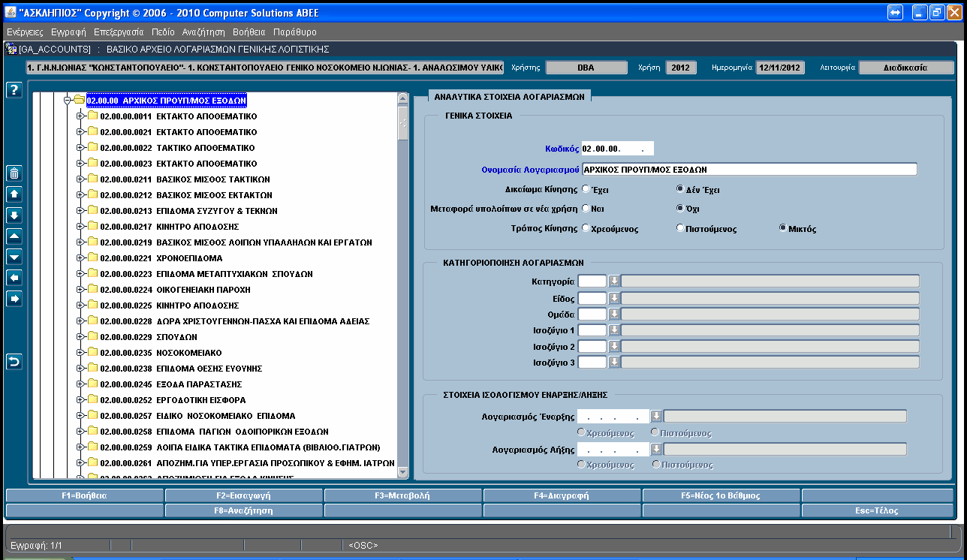Click the left arrow sidebar icon
The width and height of the screenshot is (967, 560).
tap(14, 278)
